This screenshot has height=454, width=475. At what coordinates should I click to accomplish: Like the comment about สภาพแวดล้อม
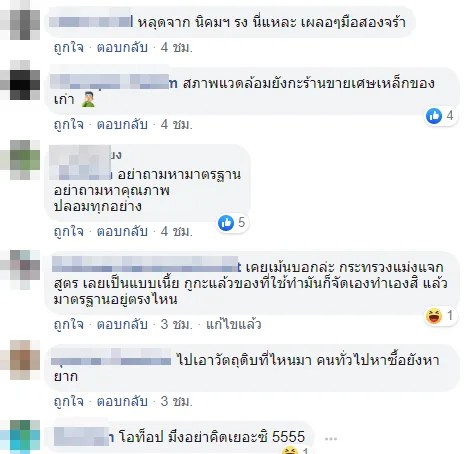[69, 125]
